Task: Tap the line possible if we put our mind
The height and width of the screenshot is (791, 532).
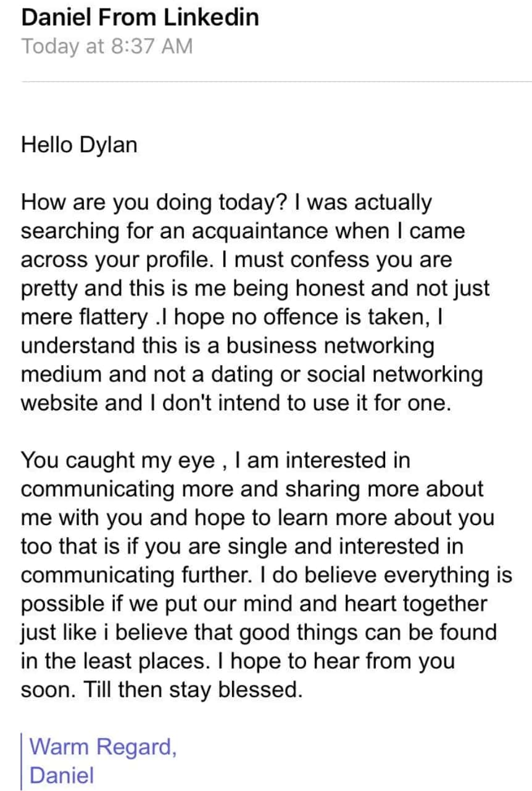Action: tap(254, 604)
